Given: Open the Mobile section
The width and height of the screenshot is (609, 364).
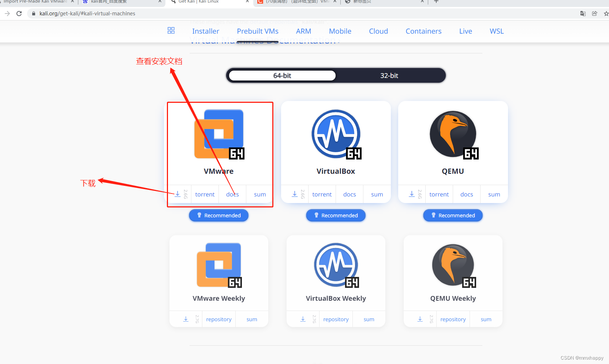Looking at the screenshot, I should click(340, 31).
